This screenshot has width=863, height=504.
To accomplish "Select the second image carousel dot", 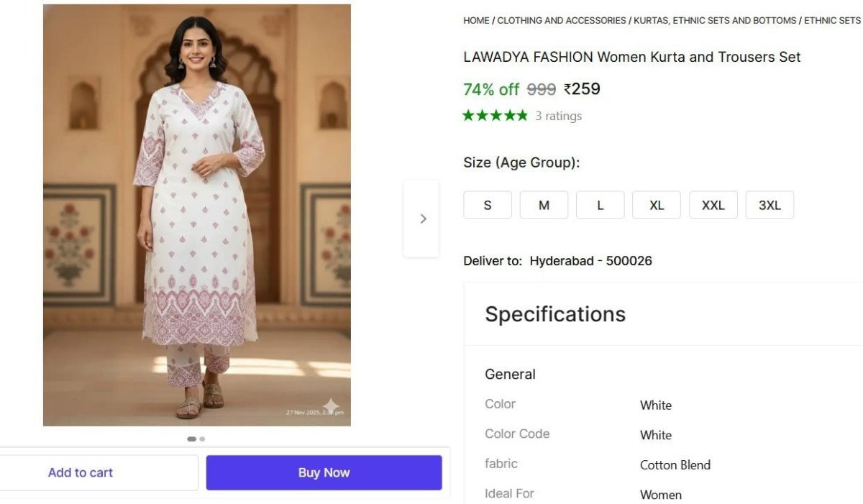I will 202,439.
